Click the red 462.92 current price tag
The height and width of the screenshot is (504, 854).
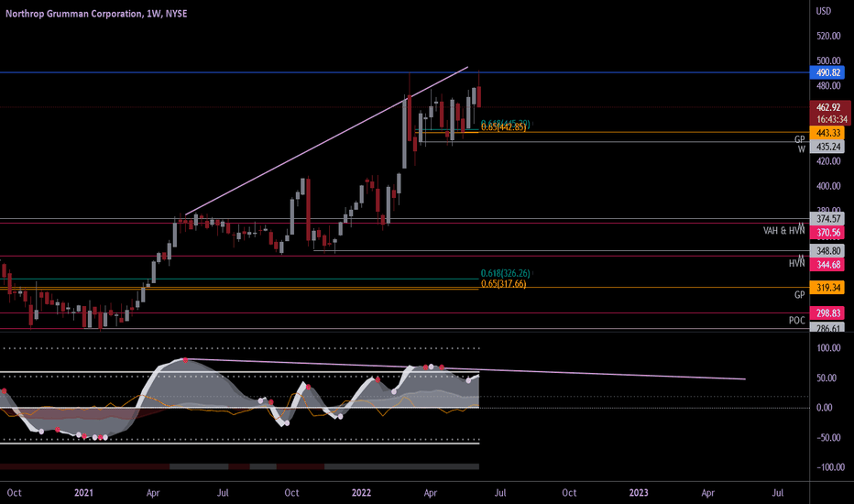pyautogui.click(x=829, y=107)
